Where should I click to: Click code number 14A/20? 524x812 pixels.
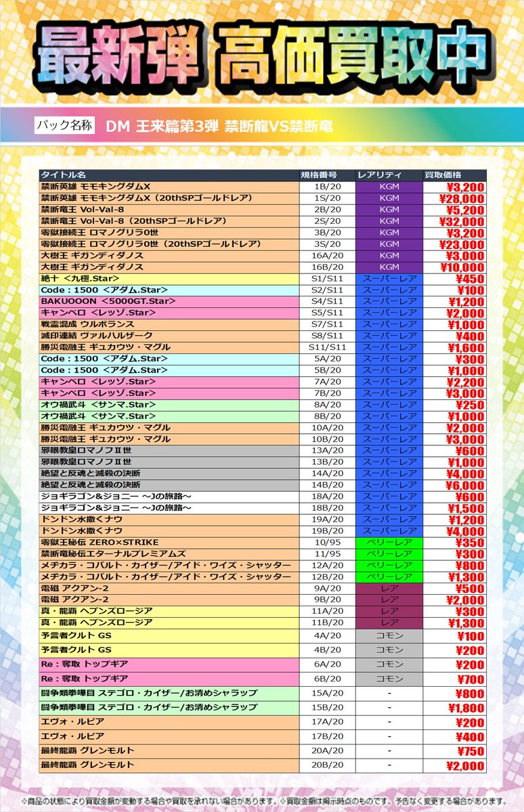327,474
